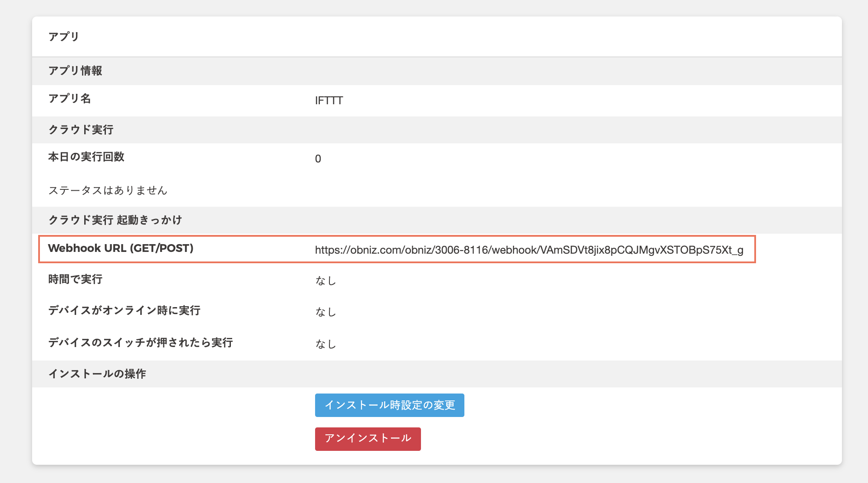The width and height of the screenshot is (868, 483).
Task: Click the デバイスがオンライン時に実行 label
Action: (x=124, y=311)
